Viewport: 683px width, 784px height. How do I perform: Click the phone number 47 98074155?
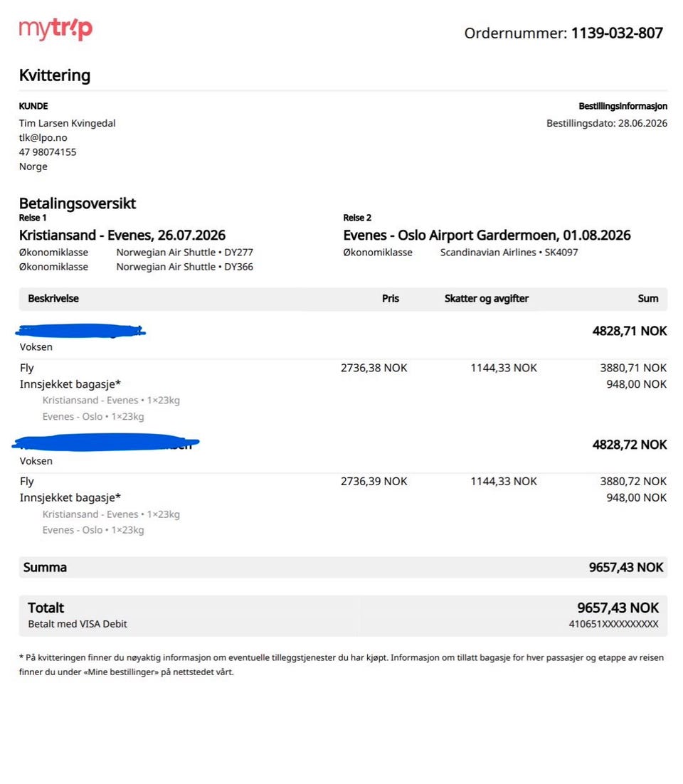click(48, 152)
